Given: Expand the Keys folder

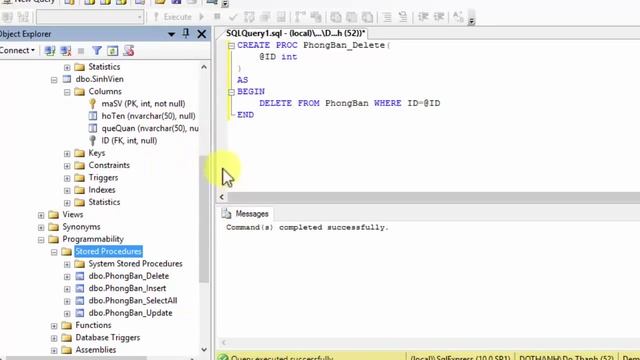Looking at the screenshot, I should point(67,154).
